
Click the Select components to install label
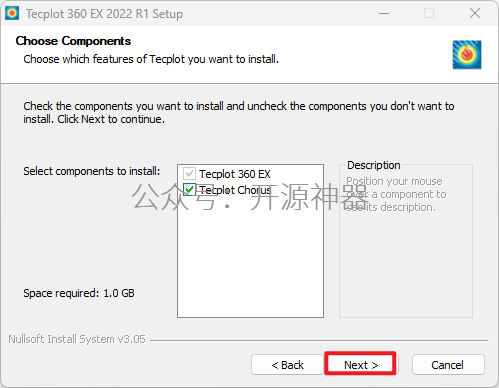[92, 171]
